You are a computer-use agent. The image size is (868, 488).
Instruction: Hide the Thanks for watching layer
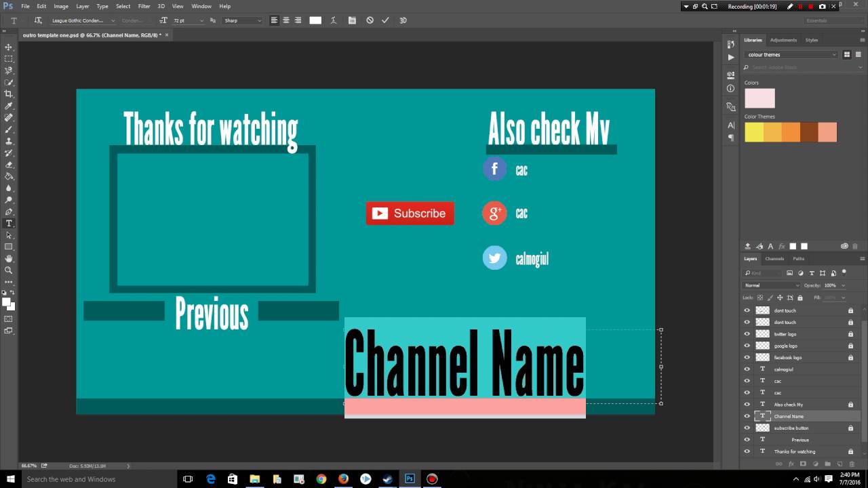coord(747,451)
